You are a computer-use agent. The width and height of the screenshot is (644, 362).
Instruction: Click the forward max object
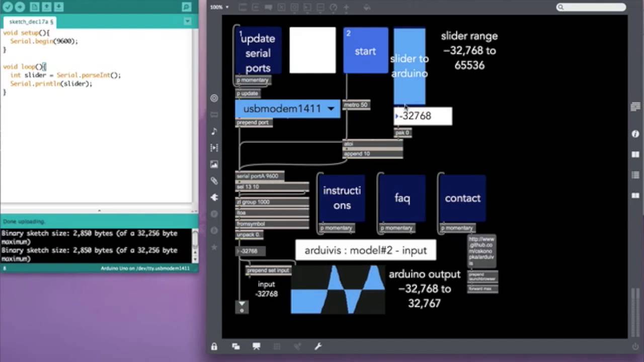point(482,289)
